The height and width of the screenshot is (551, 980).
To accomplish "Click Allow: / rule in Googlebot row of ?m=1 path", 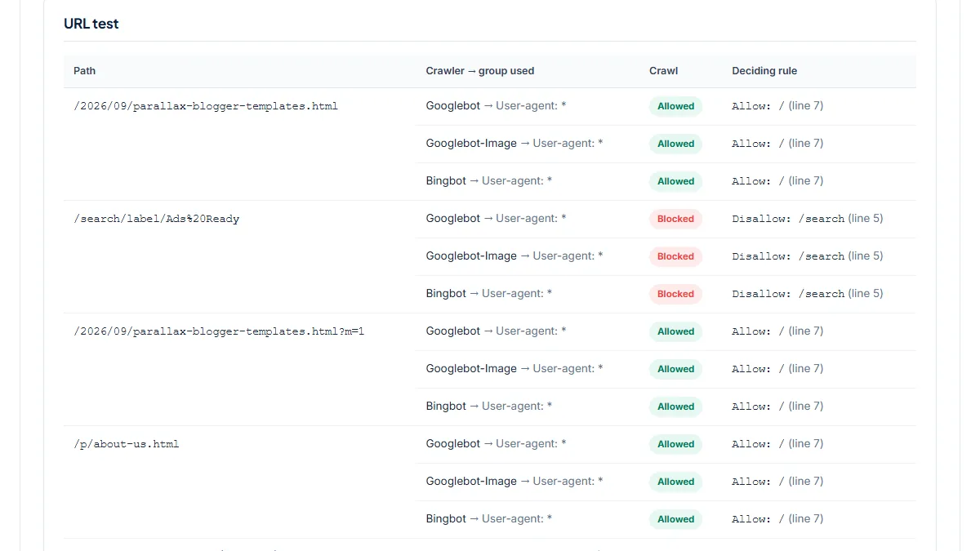I will pyautogui.click(x=777, y=331).
